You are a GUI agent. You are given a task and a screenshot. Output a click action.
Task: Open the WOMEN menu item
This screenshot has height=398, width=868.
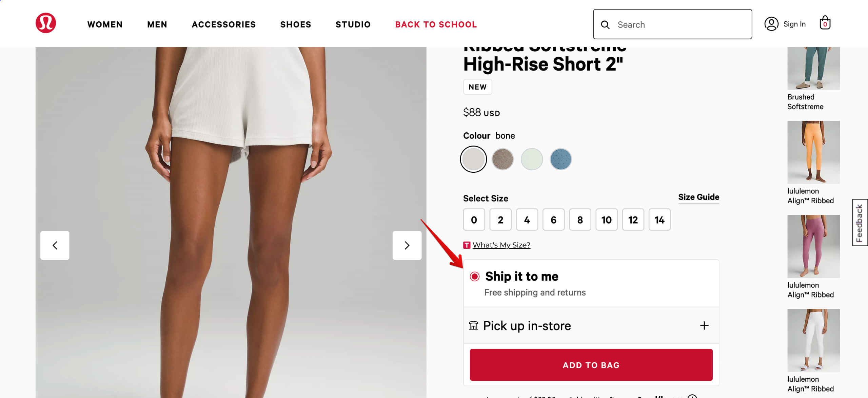pos(105,24)
